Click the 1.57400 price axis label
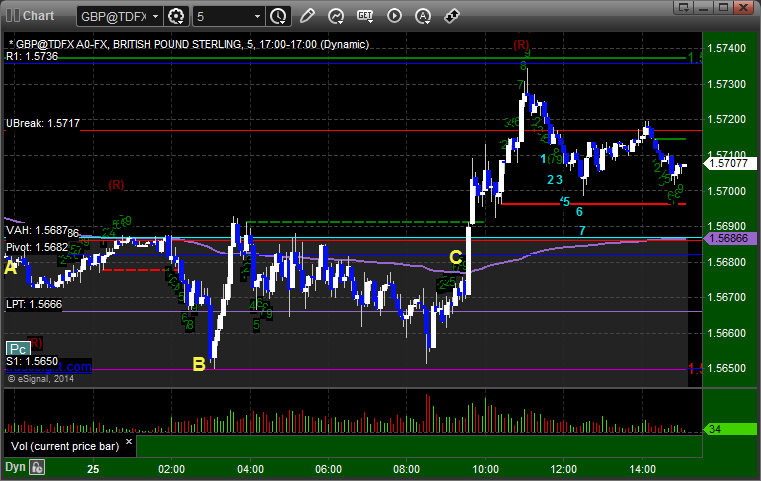The height and width of the screenshot is (481, 761). pos(727,48)
